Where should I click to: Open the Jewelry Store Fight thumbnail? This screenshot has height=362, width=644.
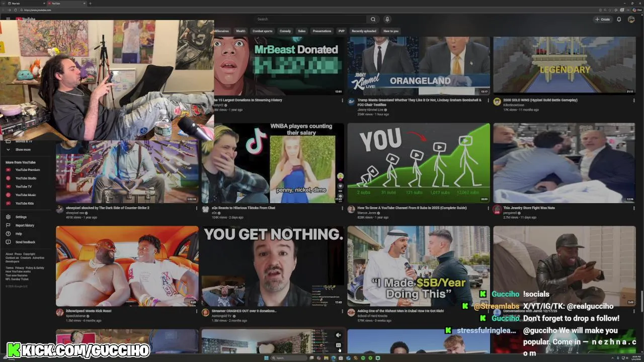564,163
